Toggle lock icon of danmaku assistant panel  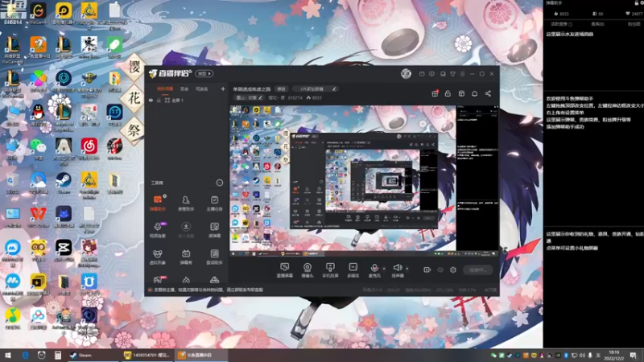637,3
